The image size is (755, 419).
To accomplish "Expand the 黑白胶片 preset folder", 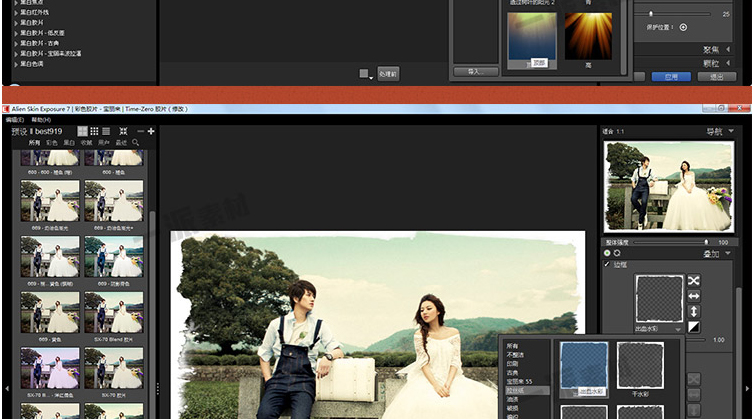I will (16, 23).
